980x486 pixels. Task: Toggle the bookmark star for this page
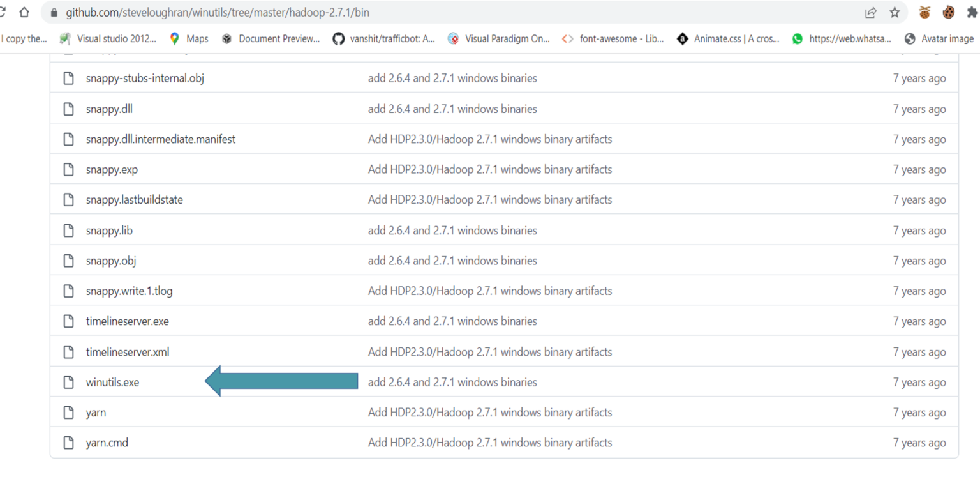point(895,11)
